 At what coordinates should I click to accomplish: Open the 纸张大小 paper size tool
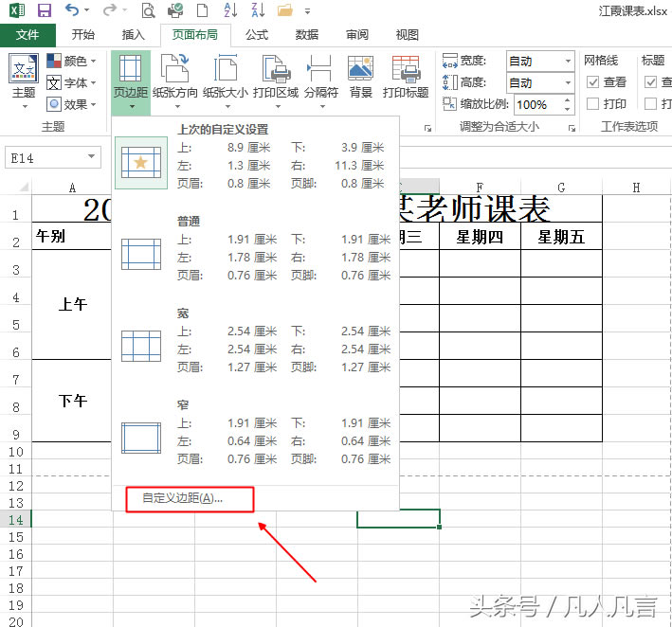226,76
